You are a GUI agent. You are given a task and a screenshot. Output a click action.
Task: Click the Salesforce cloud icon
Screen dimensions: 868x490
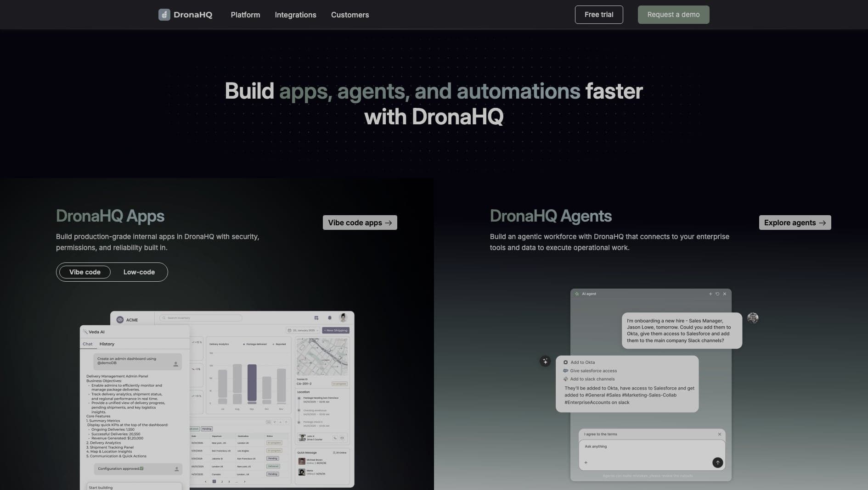coord(566,371)
